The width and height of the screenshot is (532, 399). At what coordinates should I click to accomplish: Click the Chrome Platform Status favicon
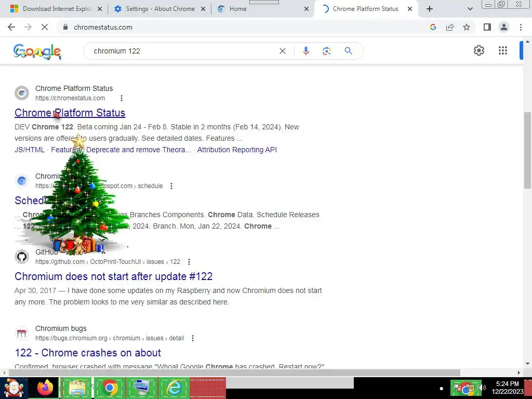(x=22, y=93)
